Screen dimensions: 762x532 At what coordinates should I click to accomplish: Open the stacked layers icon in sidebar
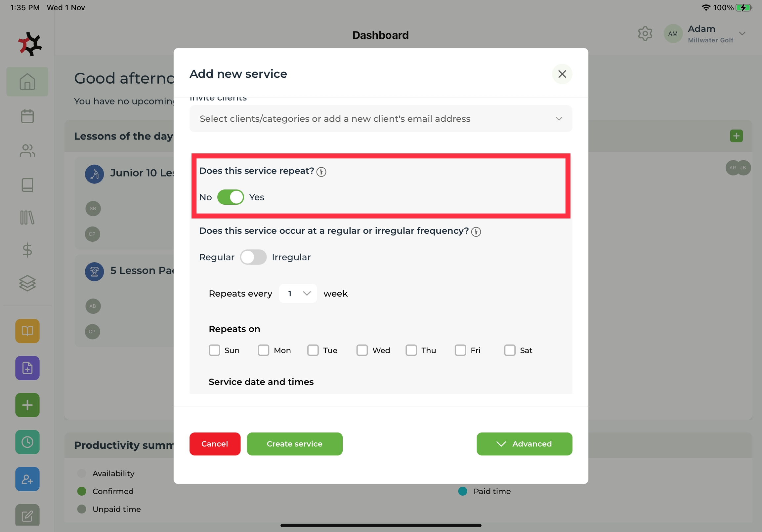click(27, 283)
